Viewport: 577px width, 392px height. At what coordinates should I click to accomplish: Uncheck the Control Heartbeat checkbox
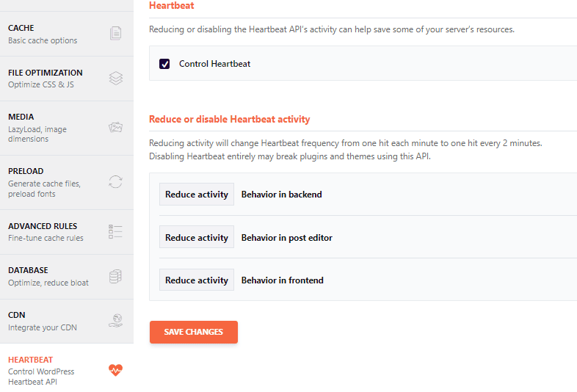(164, 64)
